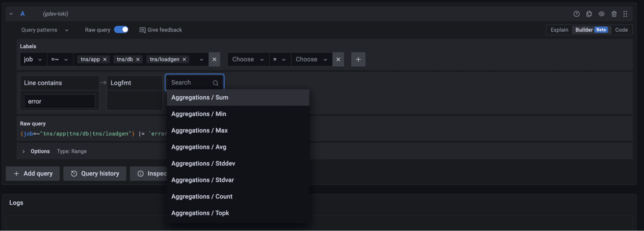Toggle query visibility with the eye icon
The image size is (644, 231).
click(x=601, y=14)
